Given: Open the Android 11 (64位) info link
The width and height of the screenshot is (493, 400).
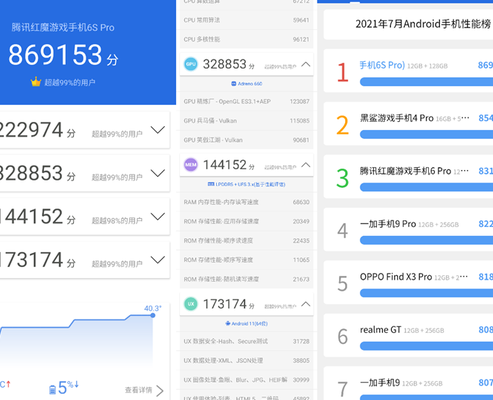Looking at the screenshot, I should 247,323.
